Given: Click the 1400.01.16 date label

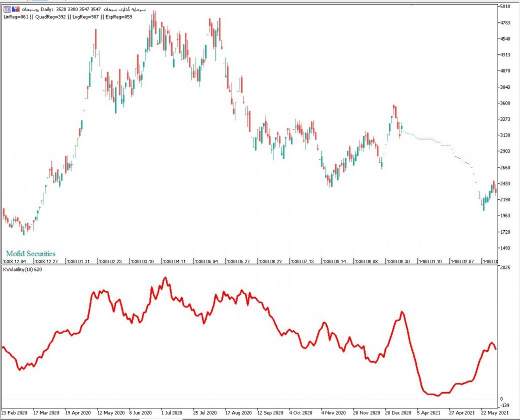Looking at the screenshot, I should pyautogui.click(x=431, y=261).
